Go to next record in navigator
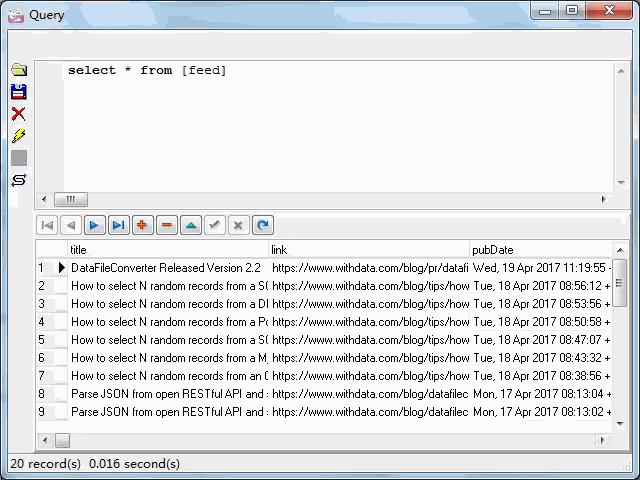Screen dimensions: 640x480 coord(95,225)
